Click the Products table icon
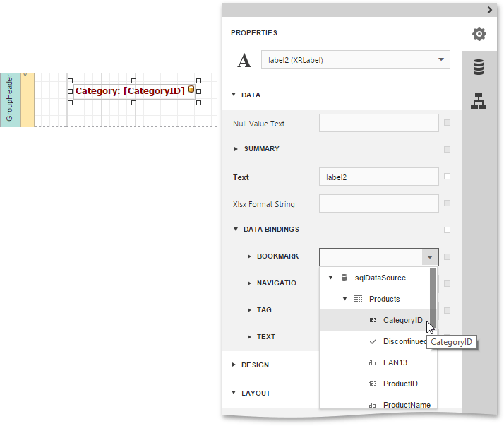This screenshot has width=504, height=426. (358, 299)
